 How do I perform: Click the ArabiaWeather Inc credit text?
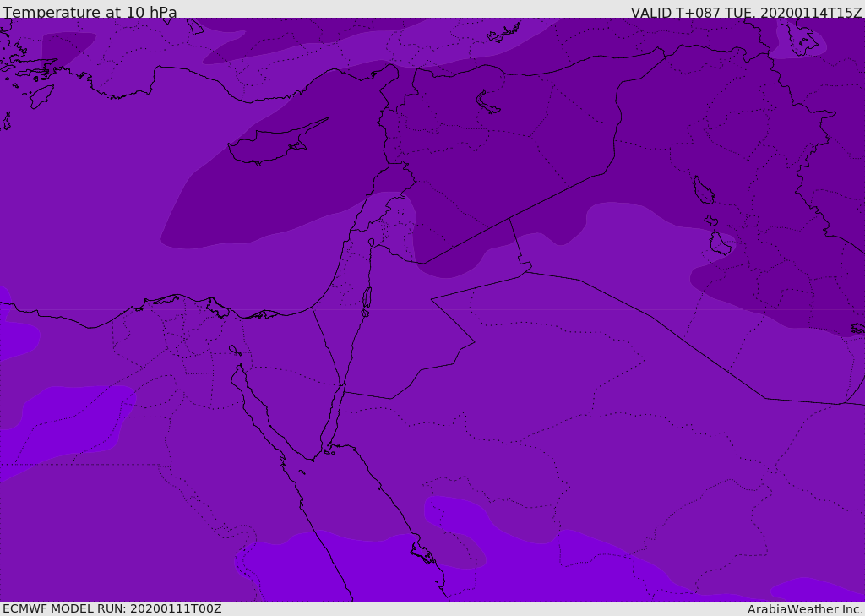pos(804,609)
